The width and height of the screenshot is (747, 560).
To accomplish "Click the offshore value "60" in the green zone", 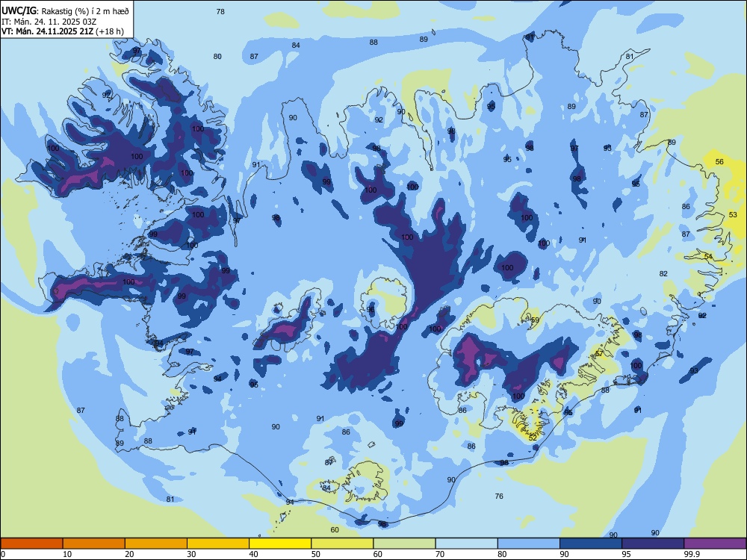I will pos(335,529).
